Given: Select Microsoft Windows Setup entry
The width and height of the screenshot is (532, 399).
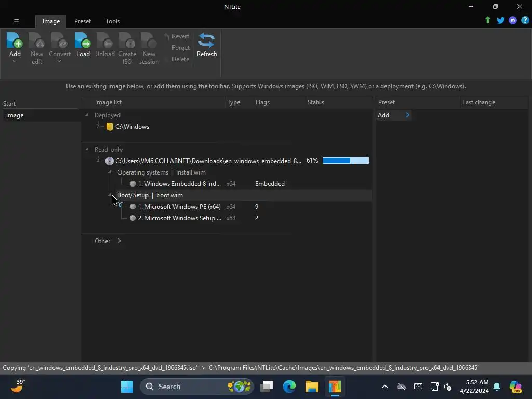Looking at the screenshot, I should click(x=179, y=218).
